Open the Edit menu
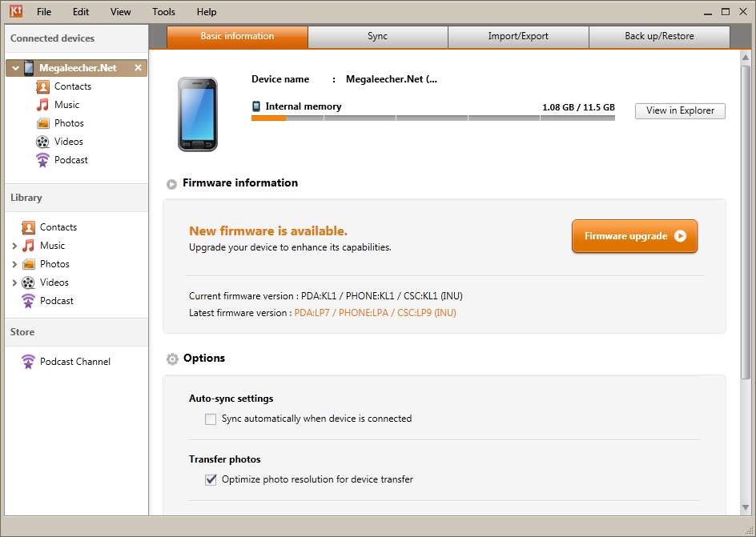The width and height of the screenshot is (756, 537). (81, 11)
